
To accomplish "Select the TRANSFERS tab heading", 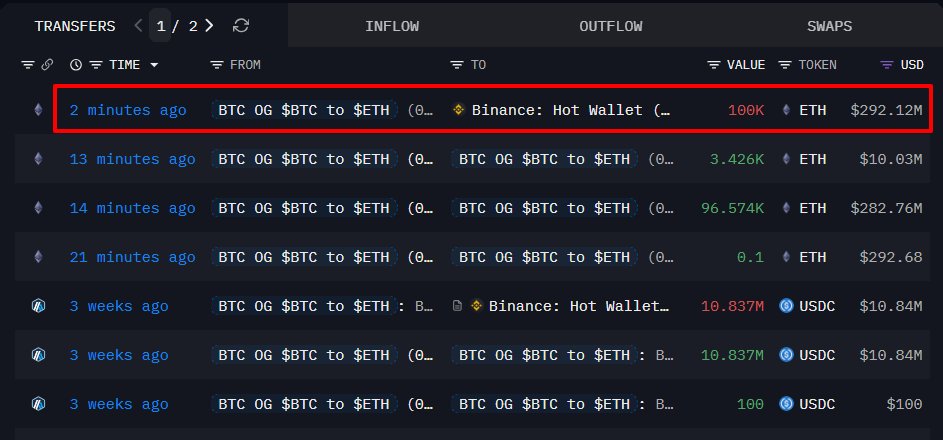I will coord(75,26).
